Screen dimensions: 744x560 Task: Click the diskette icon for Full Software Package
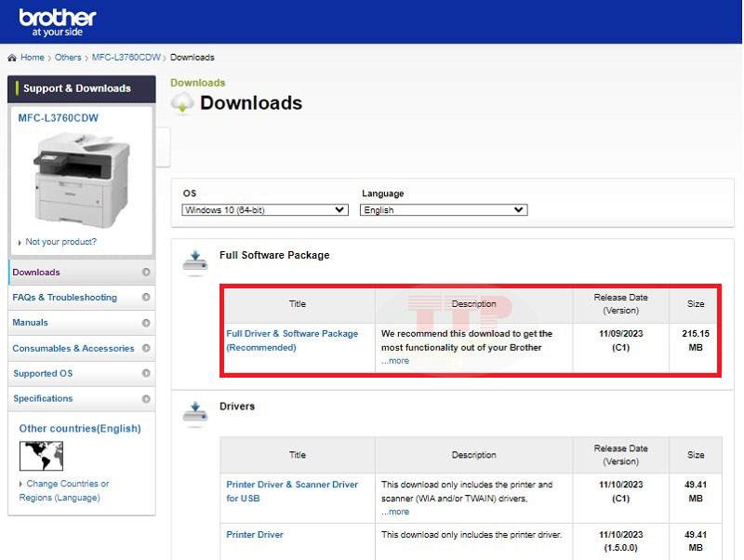click(195, 261)
